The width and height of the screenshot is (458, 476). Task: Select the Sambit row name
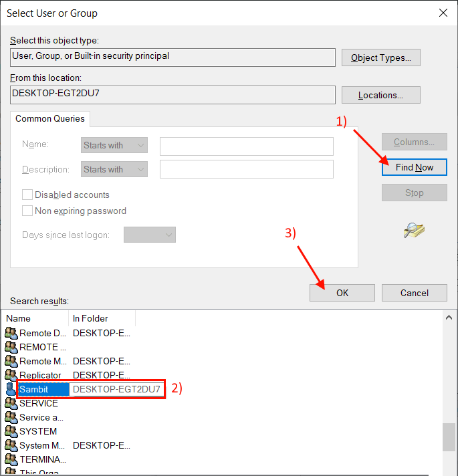click(33, 389)
